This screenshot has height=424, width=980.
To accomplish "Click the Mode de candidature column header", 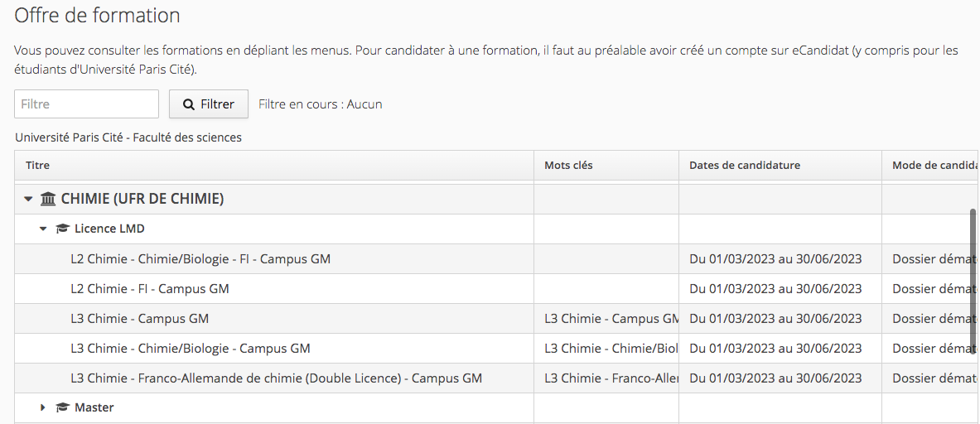I will pos(930,166).
